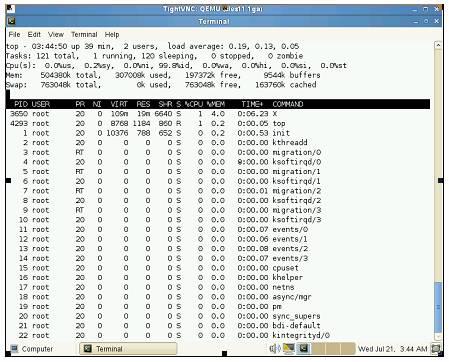Click the terminal vertical scrollbar thumb
The height and width of the screenshot is (362, 449).
pos(438,307)
